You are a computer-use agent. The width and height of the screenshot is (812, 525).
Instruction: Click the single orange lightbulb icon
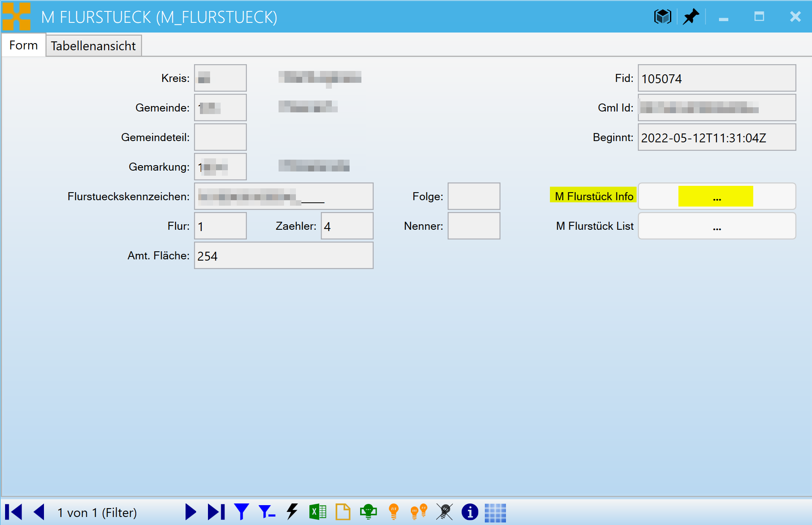coord(394,512)
